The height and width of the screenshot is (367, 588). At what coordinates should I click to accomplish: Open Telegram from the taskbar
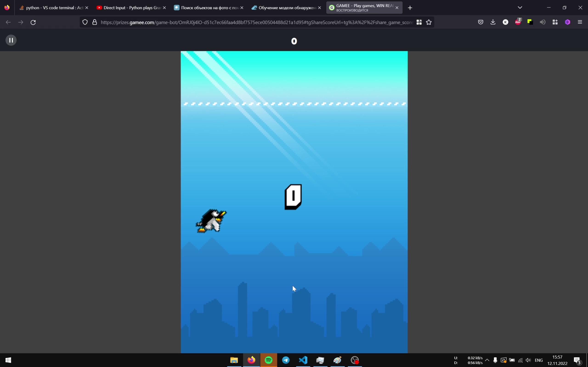pos(286,360)
